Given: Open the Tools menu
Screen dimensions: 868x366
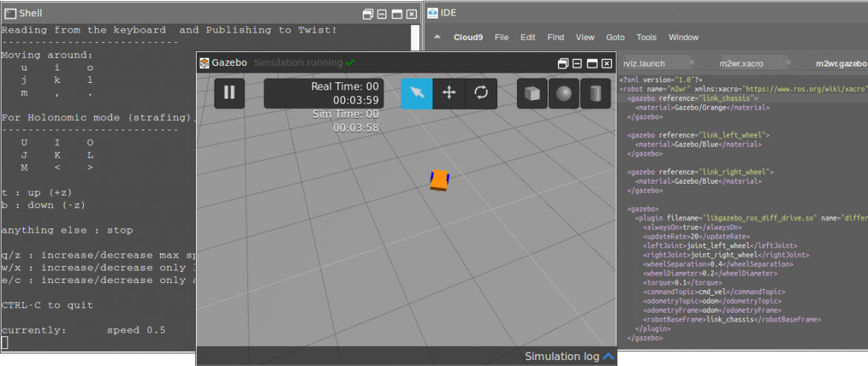Looking at the screenshot, I should tap(646, 37).
